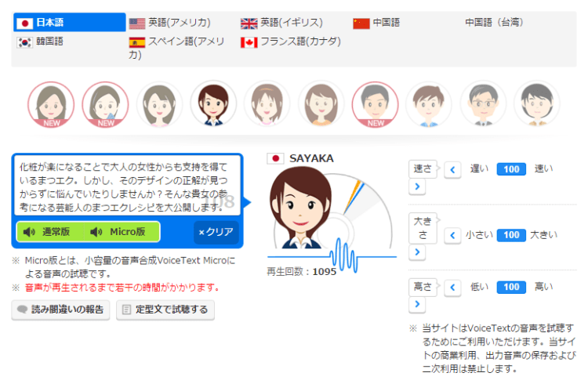Click the 速さ value 100
588x391 pixels.
point(511,169)
